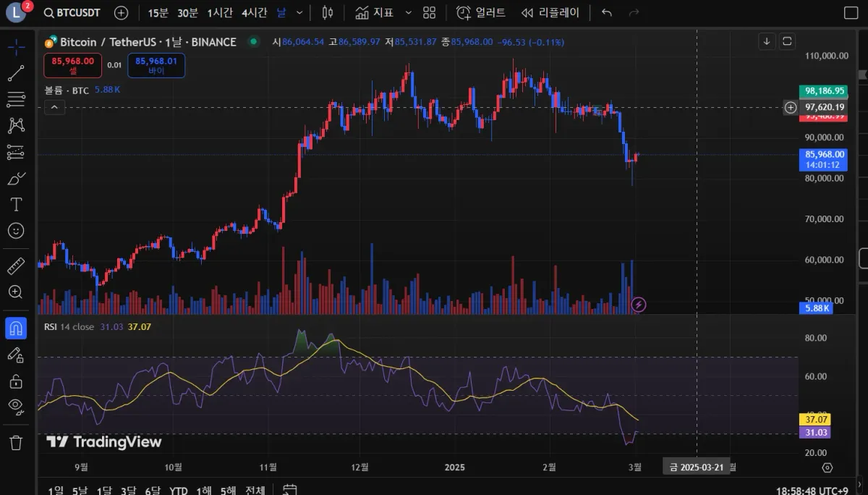Image resolution: width=868 pixels, height=495 pixels.
Task: Select the brush drawing tool
Action: [x=16, y=178]
